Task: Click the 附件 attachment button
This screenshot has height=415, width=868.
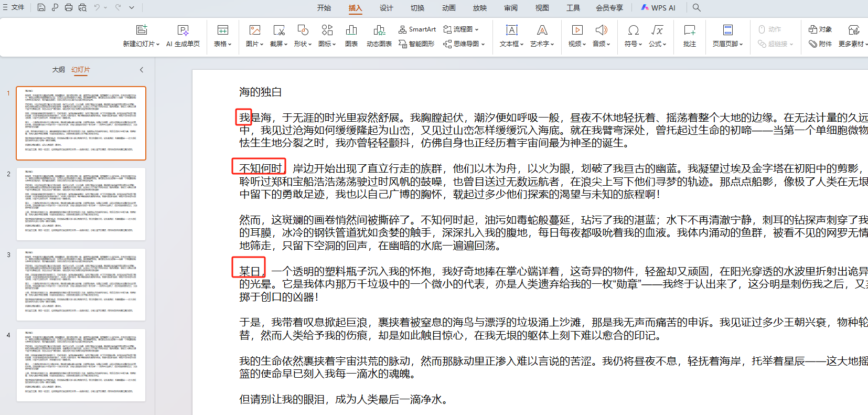Action: pyautogui.click(x=820, y=44)
